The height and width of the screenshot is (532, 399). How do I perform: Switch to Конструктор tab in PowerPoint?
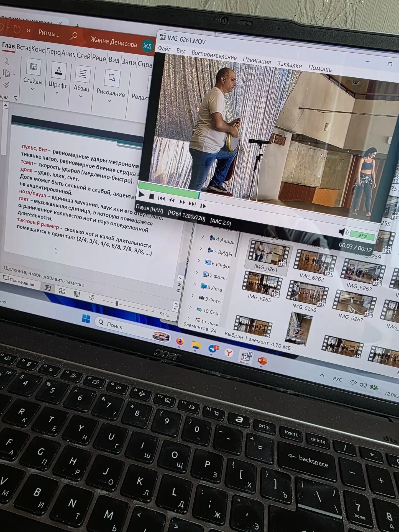pos(38,50)
